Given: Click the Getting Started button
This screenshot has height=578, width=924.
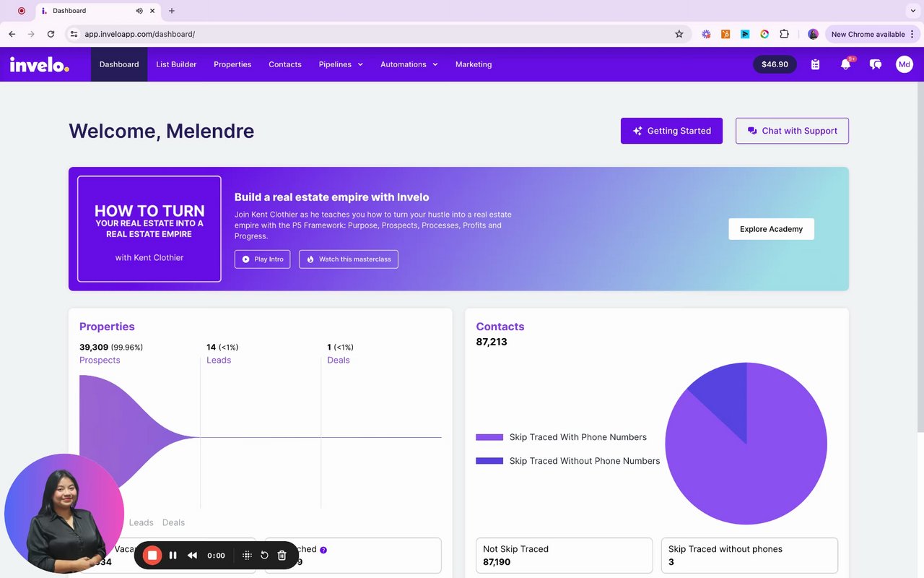Looking at the screenshot, I should 671,131.
